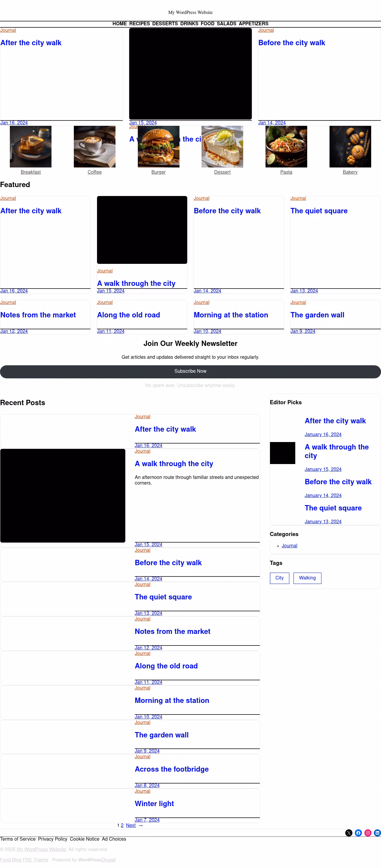Select the City tag
The width and height of the screenshot is (381, 868).
click(x=279, y=578)
